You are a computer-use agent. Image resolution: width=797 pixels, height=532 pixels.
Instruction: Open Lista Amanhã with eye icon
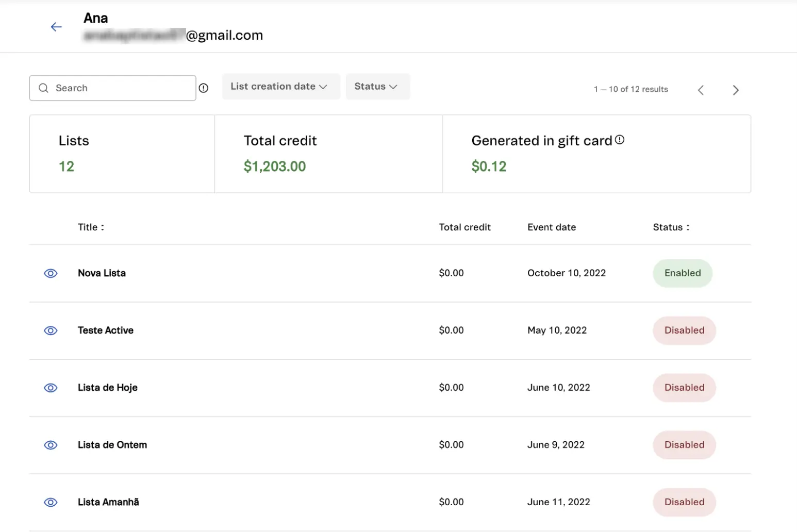coord(51,502)
